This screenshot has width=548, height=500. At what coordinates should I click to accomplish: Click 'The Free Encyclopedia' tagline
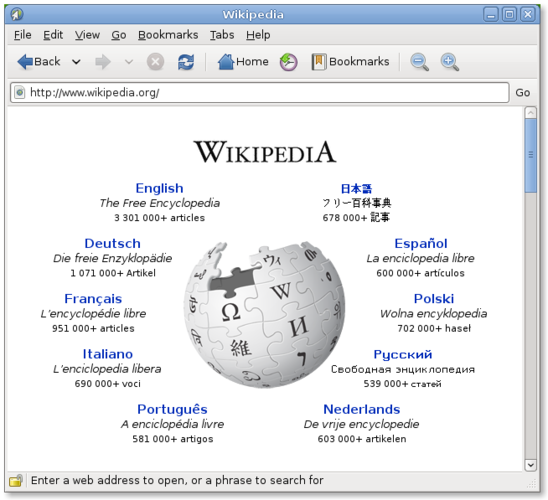(159, 203)
